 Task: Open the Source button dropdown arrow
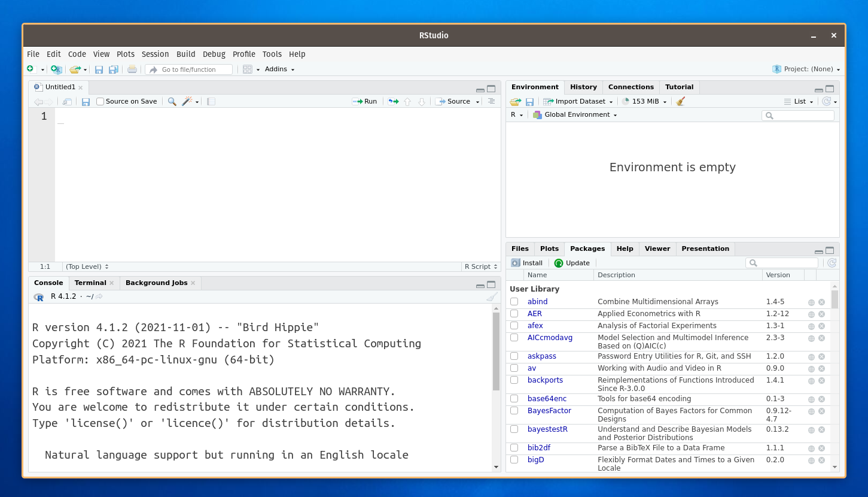[x=478, y=102]
